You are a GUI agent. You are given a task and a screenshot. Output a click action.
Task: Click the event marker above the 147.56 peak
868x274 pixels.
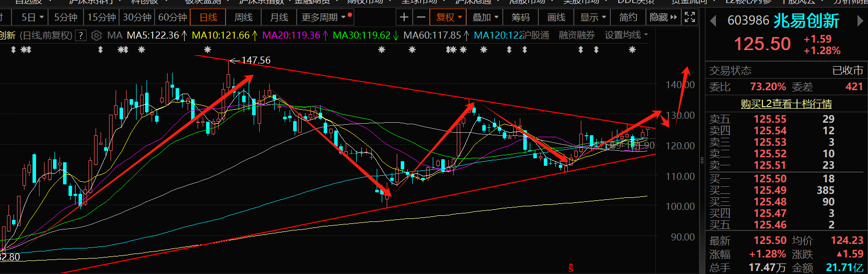208,50
